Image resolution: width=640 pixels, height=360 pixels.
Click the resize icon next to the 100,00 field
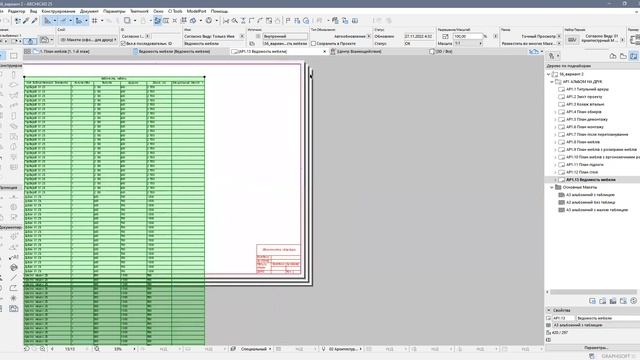[445, 36]
